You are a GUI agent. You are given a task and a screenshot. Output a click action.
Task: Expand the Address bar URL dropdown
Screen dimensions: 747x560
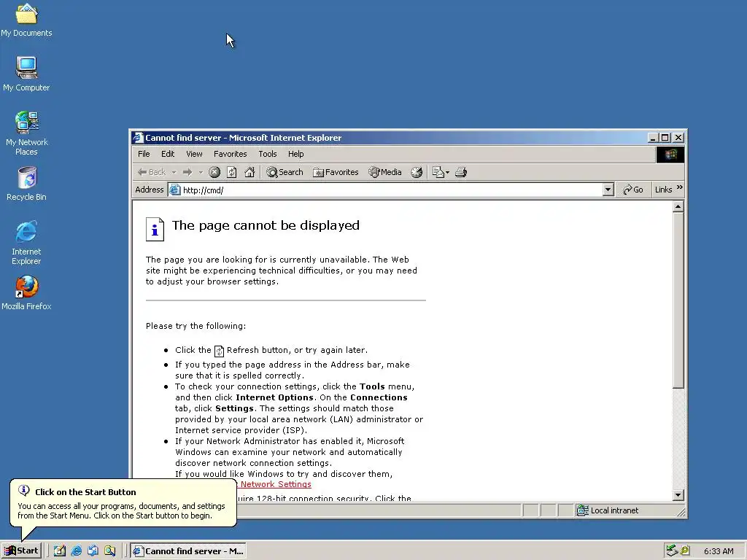coord(608,190)
